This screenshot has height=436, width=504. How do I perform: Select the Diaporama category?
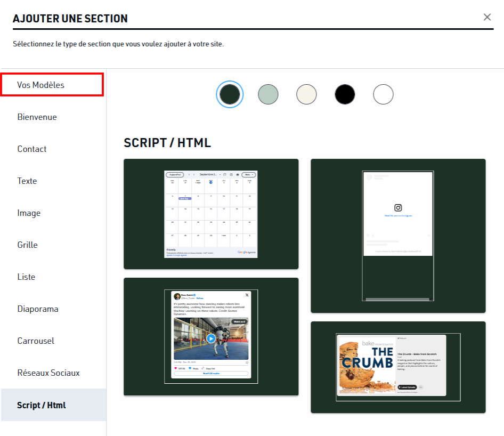53,309
